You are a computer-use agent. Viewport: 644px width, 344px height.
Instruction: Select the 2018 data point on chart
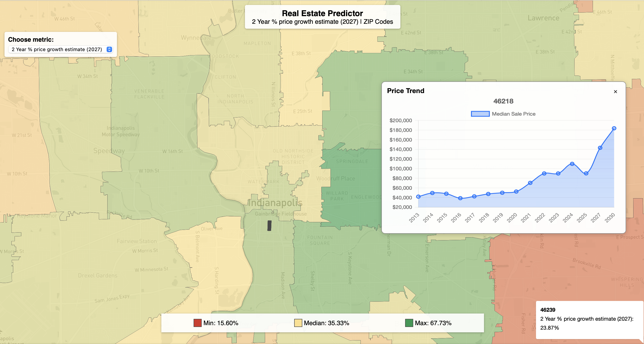(x=488, y=194)
